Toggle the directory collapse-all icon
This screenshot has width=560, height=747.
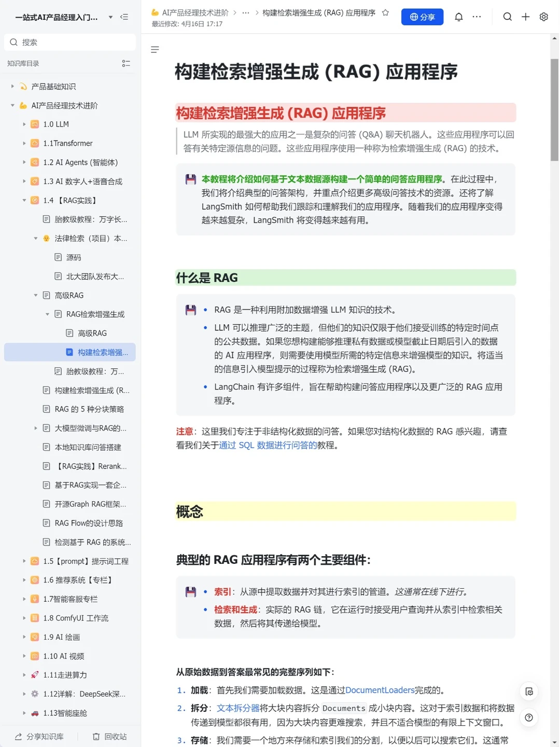[126, 63]
